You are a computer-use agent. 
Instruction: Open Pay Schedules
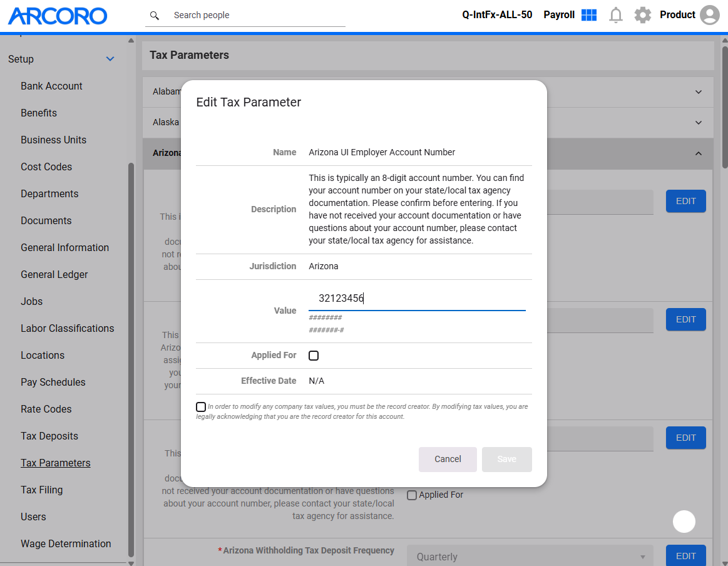(x=53, y=382)
